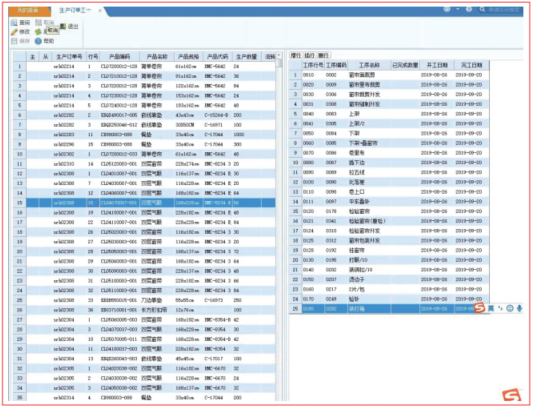The height and width of the screenshot is (410, 534).
Task: Click the 修改 pencil edit icon
Action: (x=14, y=32)
